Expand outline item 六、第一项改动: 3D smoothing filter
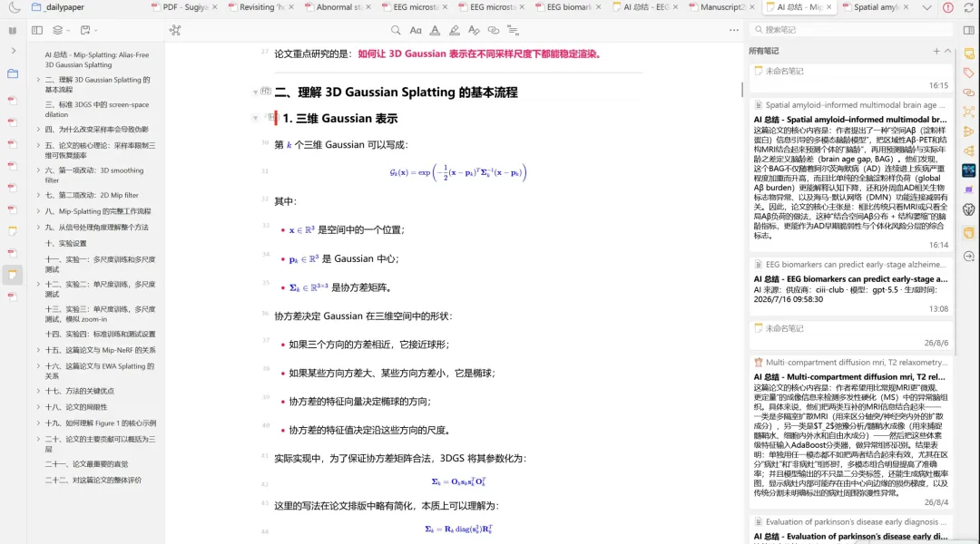 click(38, 170)
